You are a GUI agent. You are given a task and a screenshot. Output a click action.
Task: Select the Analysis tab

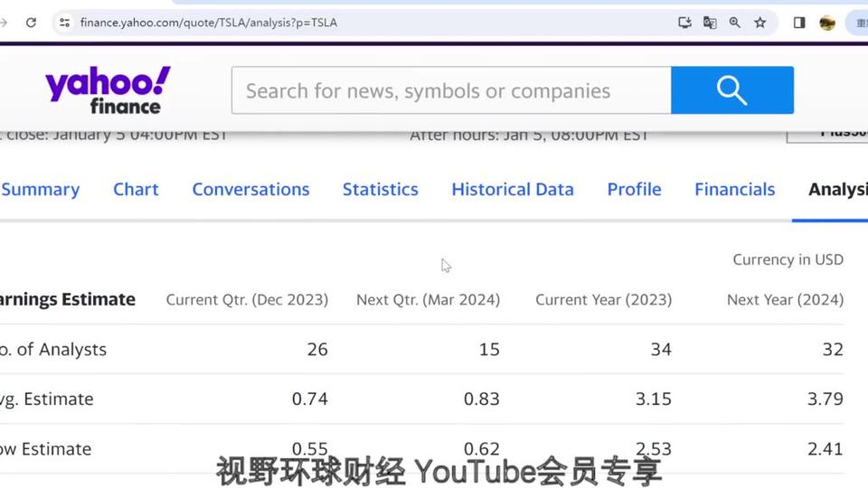pos(838,190)
